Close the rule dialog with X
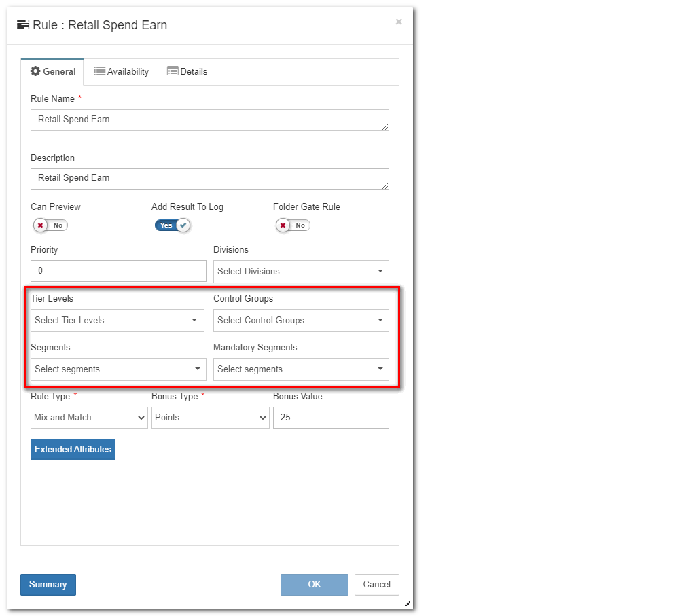 399,22
